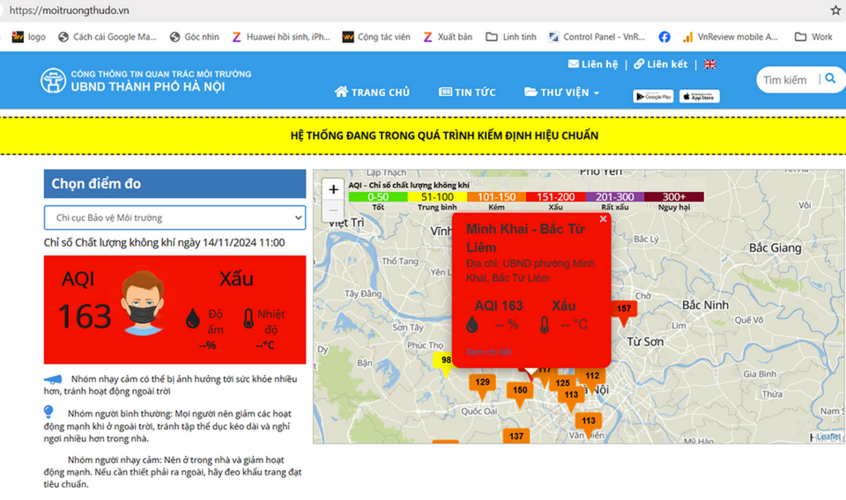This screenshot has width=846, height=500.
Task: Click Xem chi tiết in popup
Action: (489, 352)
